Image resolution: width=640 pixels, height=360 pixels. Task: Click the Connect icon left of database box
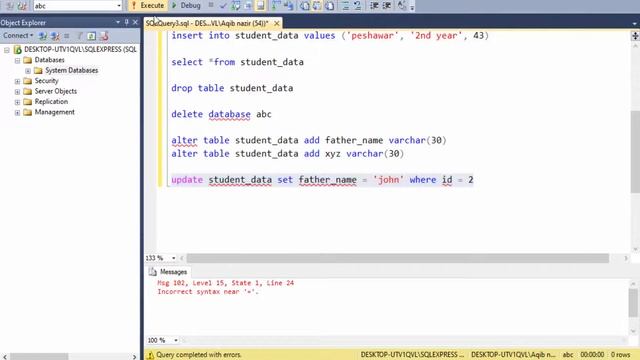(10, 6)
